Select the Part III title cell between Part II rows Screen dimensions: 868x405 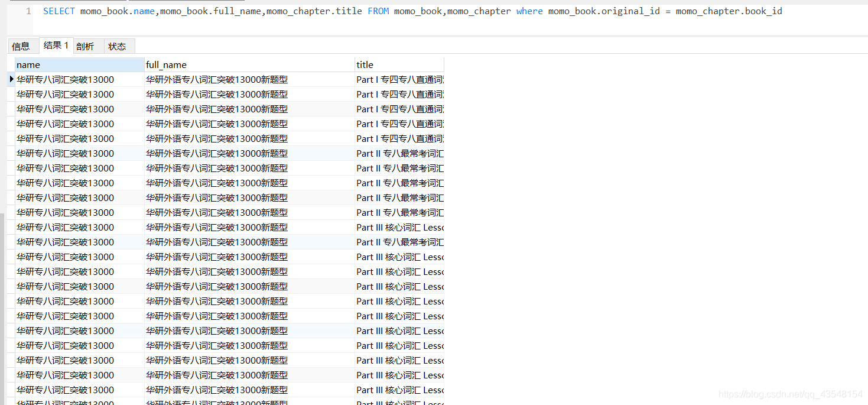(399, 228)
